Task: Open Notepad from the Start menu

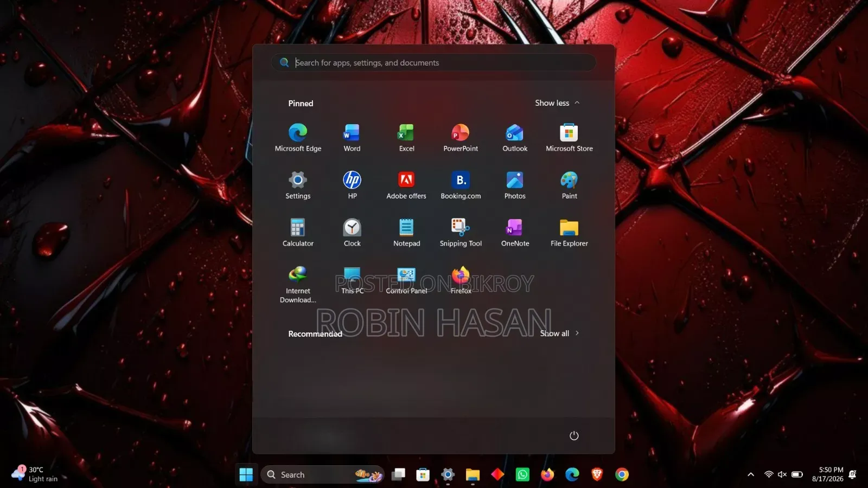Action: 406,233
